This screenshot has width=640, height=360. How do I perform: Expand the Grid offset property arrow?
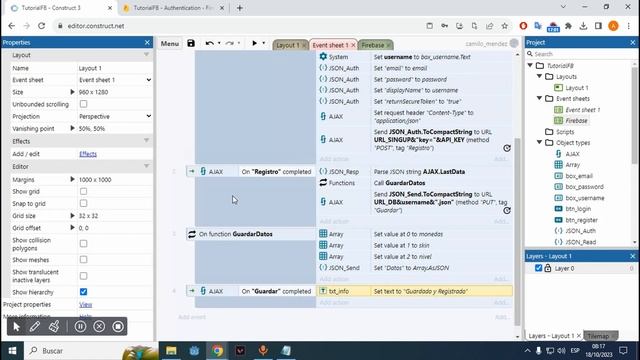click(72, 228)
